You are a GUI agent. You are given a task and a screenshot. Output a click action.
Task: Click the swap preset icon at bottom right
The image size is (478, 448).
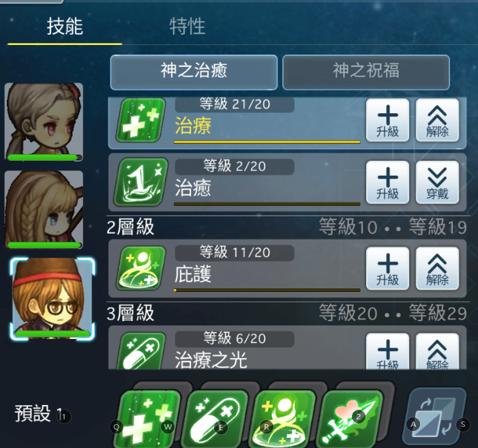pos(435,417)
